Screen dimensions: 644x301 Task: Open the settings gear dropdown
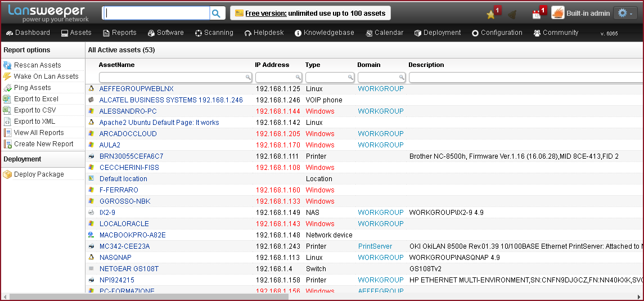coord(625,13)
